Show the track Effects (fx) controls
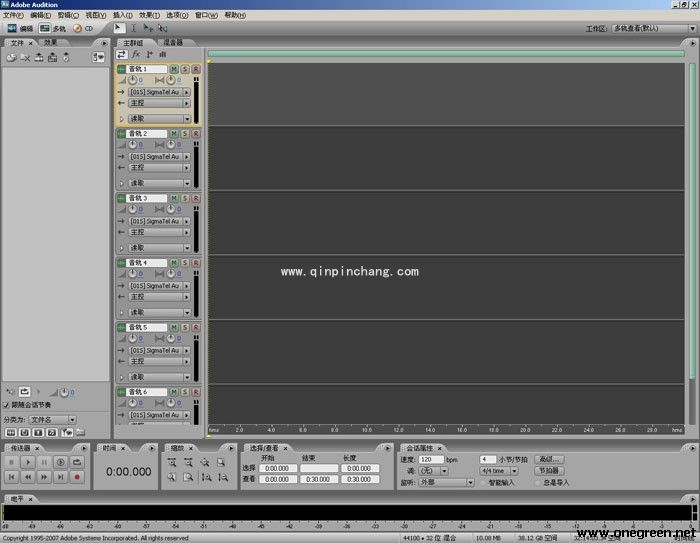Screen dimensions: 700x543 [136, 54]
